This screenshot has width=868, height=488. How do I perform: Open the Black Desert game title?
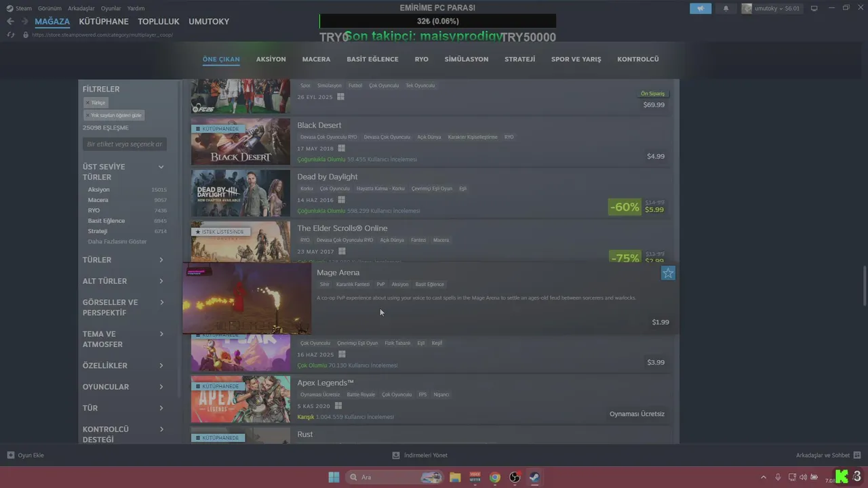pyautogui.click(x=319, y=125)
